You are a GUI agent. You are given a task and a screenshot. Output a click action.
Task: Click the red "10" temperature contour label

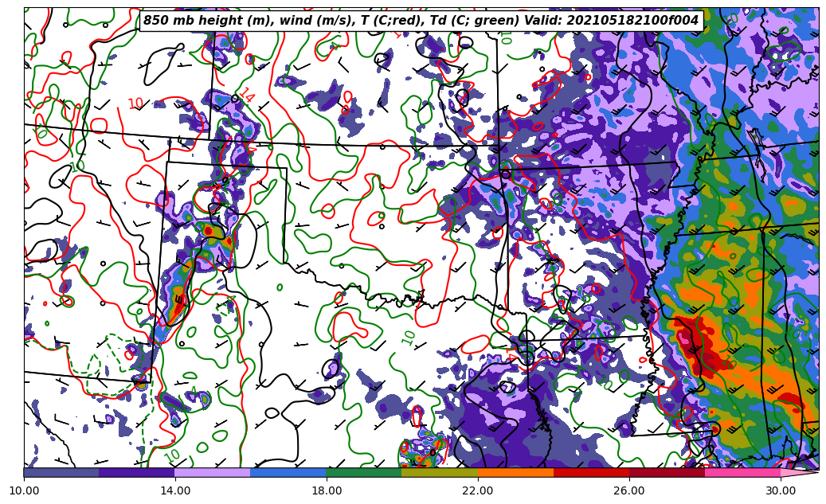(x=135, y=104)
